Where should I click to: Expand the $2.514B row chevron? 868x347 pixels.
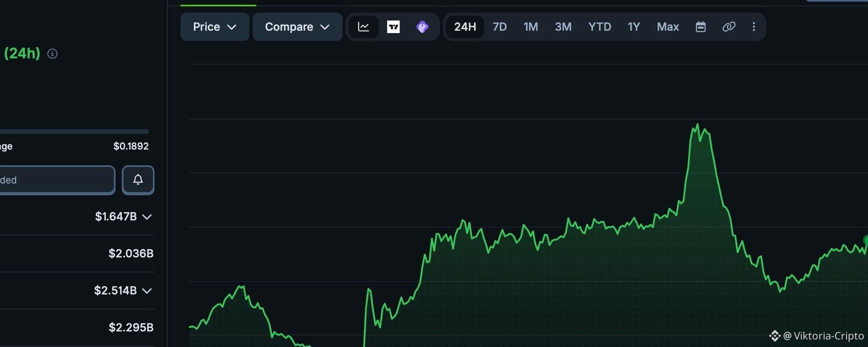147,291
